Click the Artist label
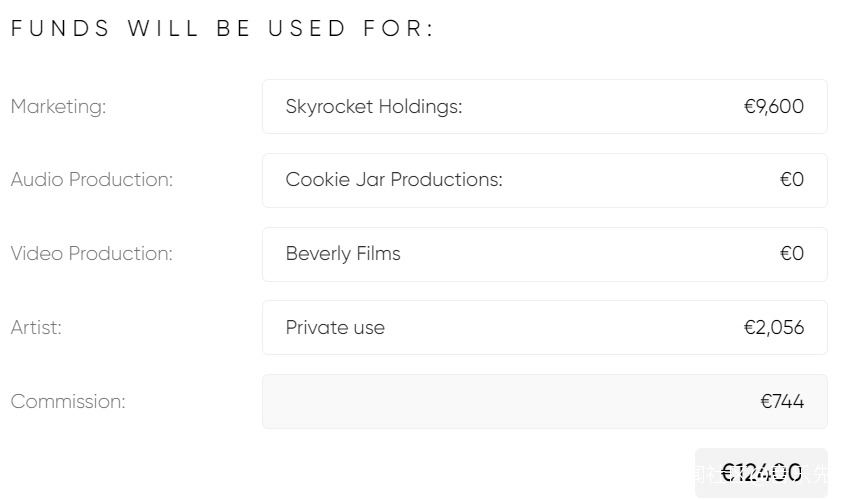 click(x=36, y=328)
